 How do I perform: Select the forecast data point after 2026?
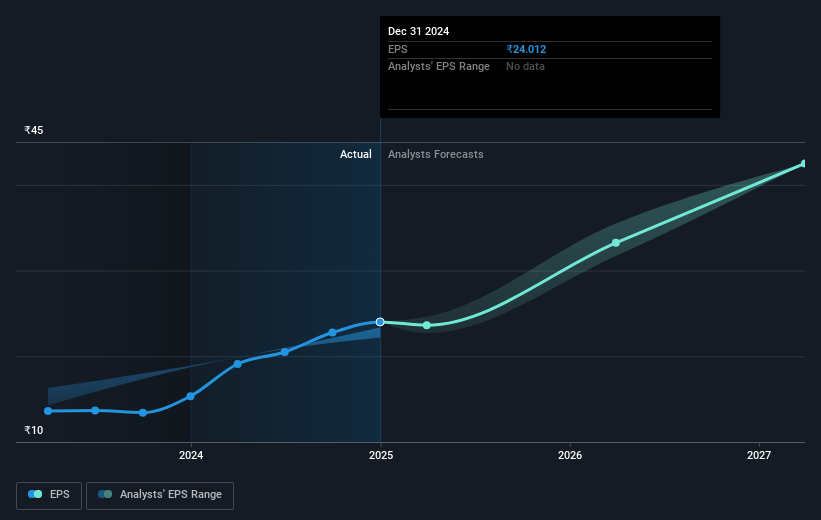616,243
